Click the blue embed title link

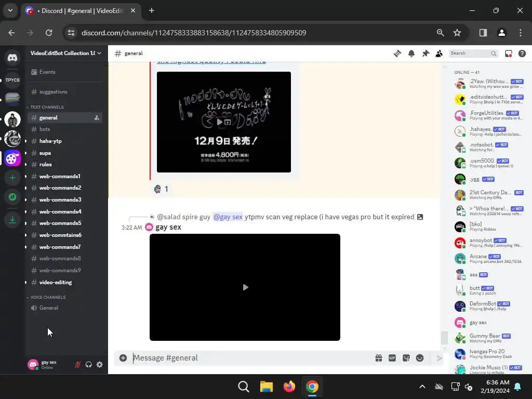click(211, 61)
